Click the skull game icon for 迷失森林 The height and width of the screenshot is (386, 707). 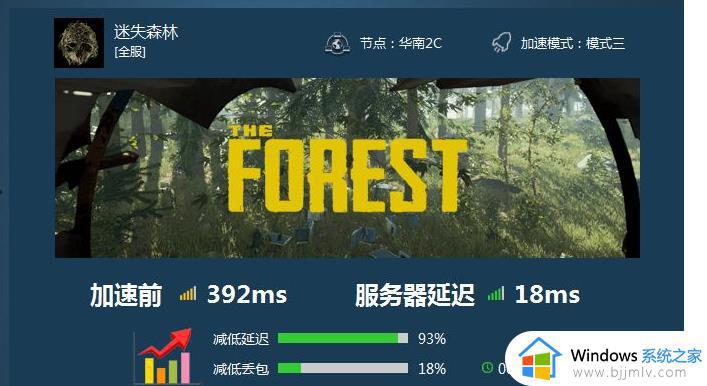point(79,43)
